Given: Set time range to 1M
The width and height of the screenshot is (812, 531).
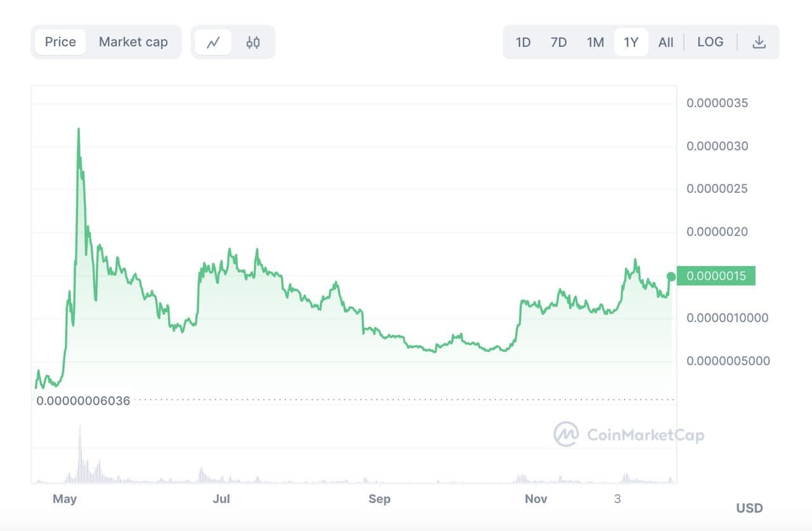Looking at the screenshot, I should pyautogui.click(x=595, y=43).
